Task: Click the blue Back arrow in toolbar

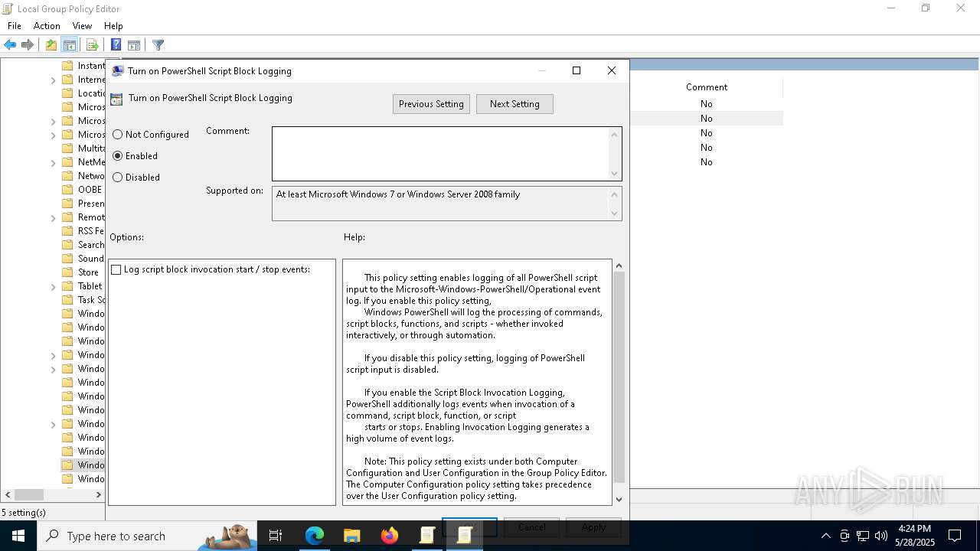Action: [10, 45]
